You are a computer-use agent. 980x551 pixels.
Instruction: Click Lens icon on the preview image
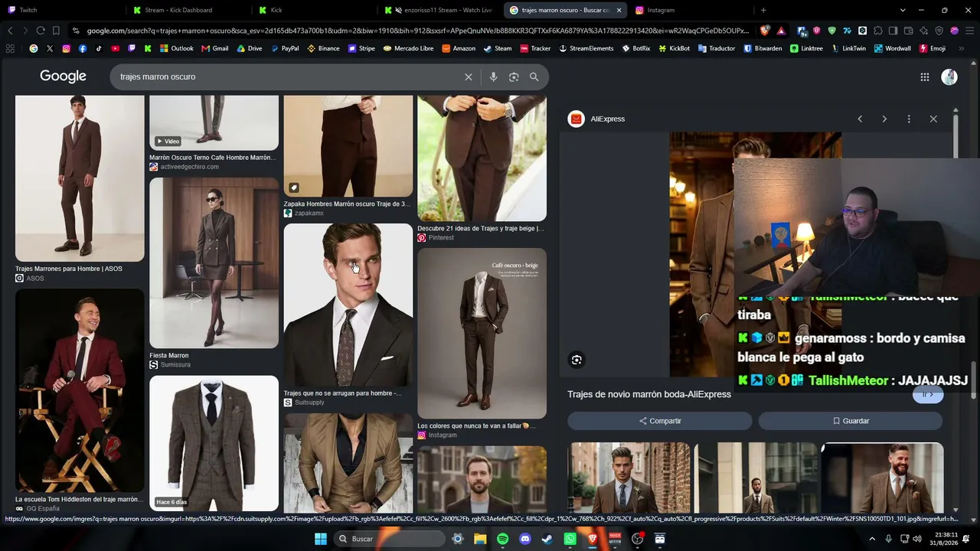tap(577, 360)
